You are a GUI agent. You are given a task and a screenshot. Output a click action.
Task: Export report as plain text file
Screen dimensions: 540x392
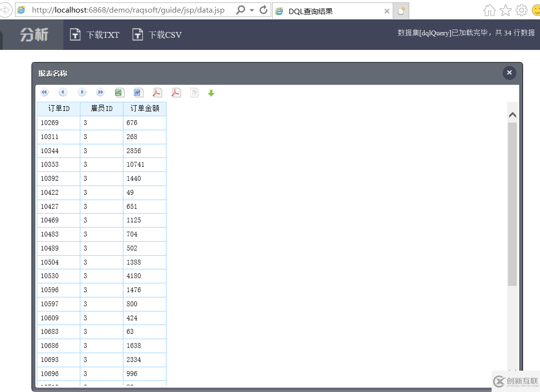click(x=194, y=93)
